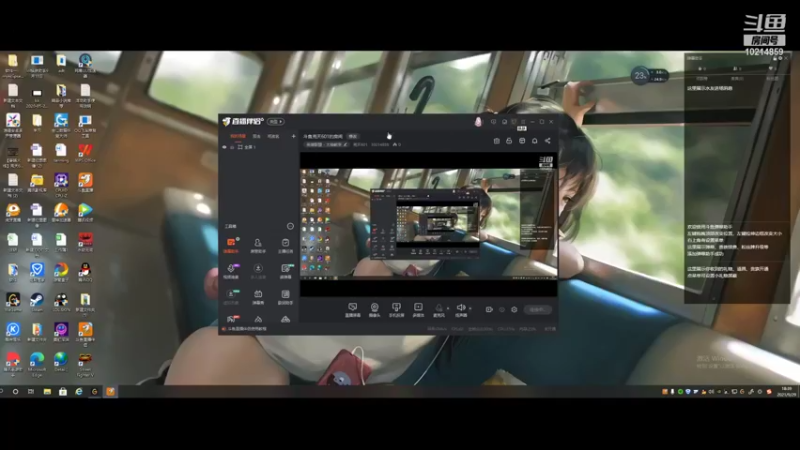The image size is (800, 450).
Task: Expand microphone dropdown arrow in bottom bar
Action: (x=448, y=308)
